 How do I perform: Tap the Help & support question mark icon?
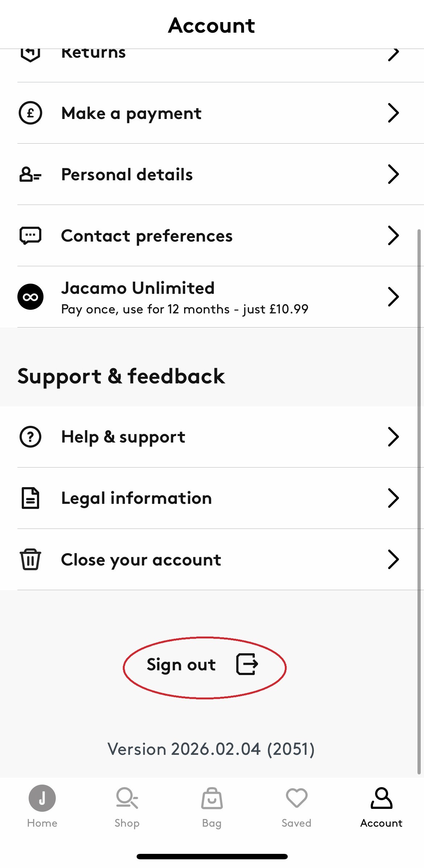[x=30, y=437]
